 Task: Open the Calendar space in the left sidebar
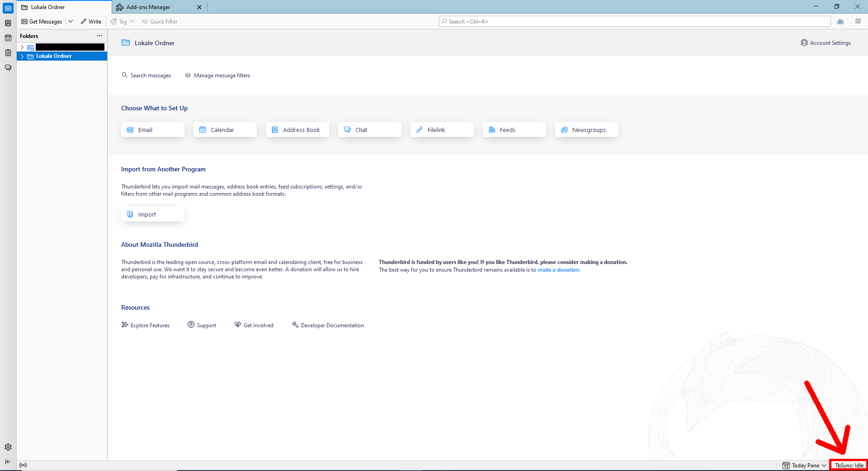coord(8,38)
